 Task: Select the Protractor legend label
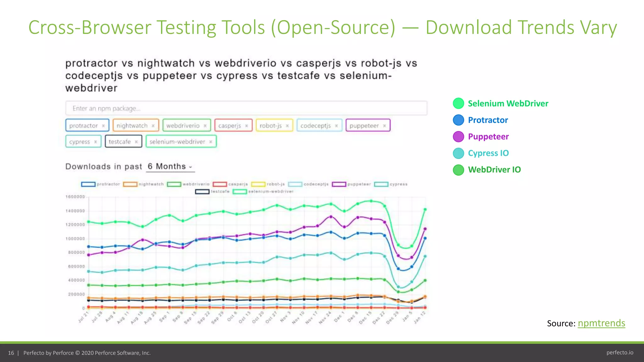coord(488,120)
